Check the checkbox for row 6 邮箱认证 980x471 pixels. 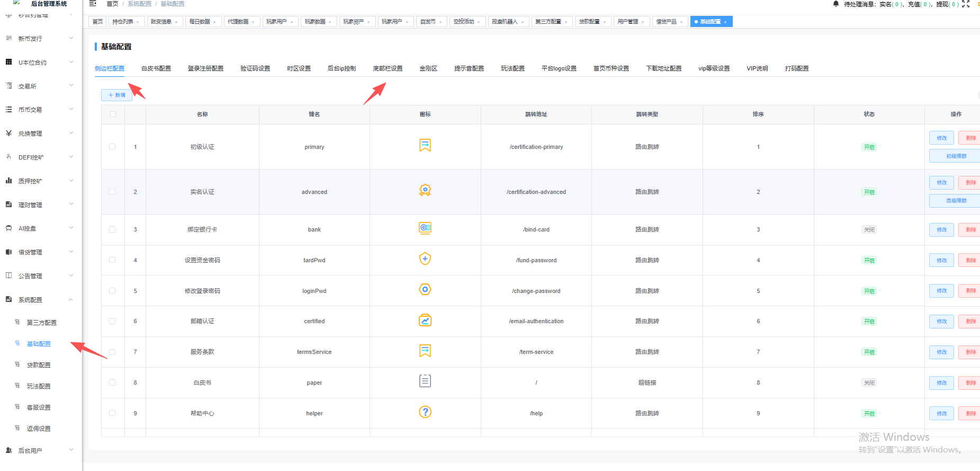point(112,321)
